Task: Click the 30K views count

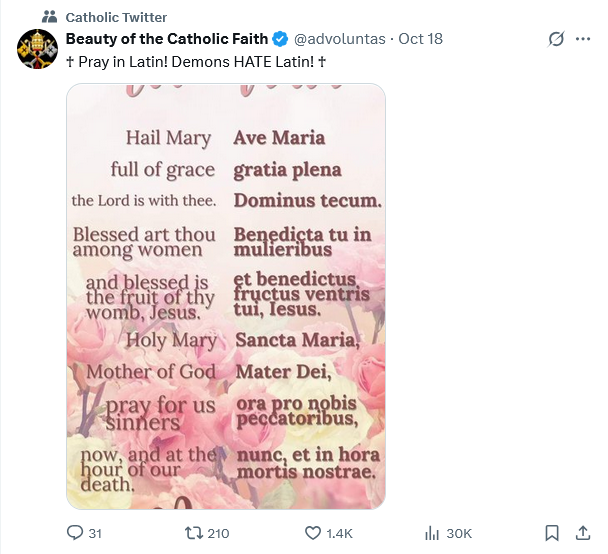Action: tap(459, 533)
